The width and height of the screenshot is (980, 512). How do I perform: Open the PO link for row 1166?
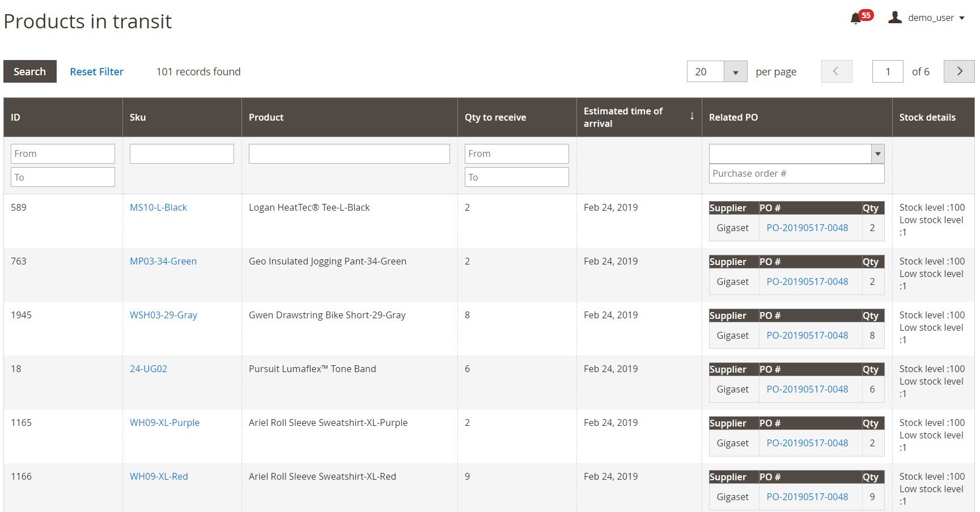(x=807, y=497)
